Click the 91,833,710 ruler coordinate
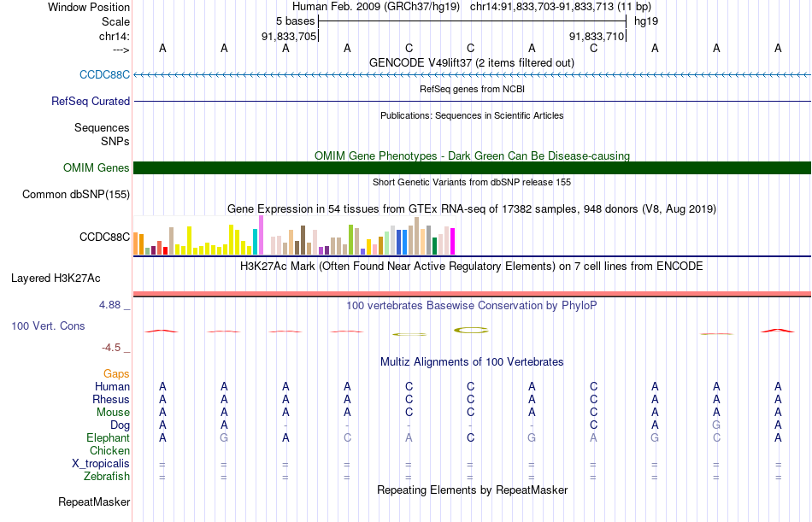The image size is (812, 522). click(x=597, y=36)
